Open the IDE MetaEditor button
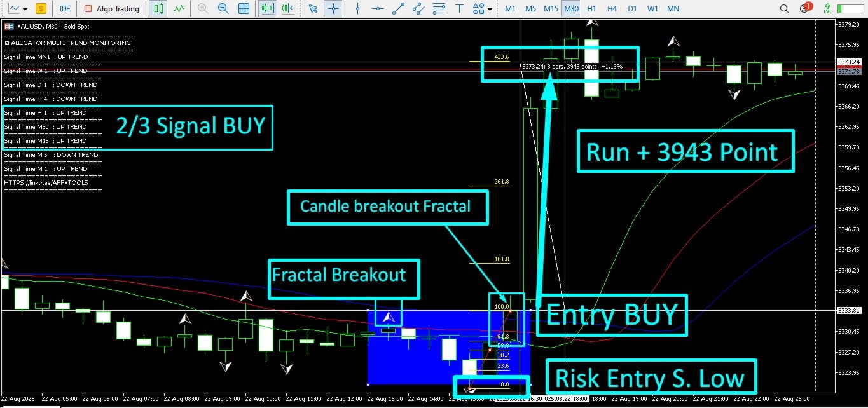This screenshot has height=408, width=868. [x=65, y=9]
